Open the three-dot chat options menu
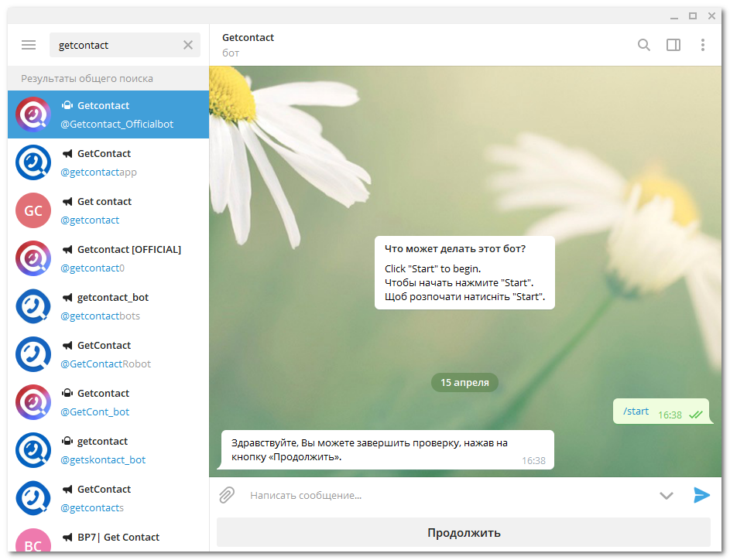The image size is (730, 560). [702, 45]
